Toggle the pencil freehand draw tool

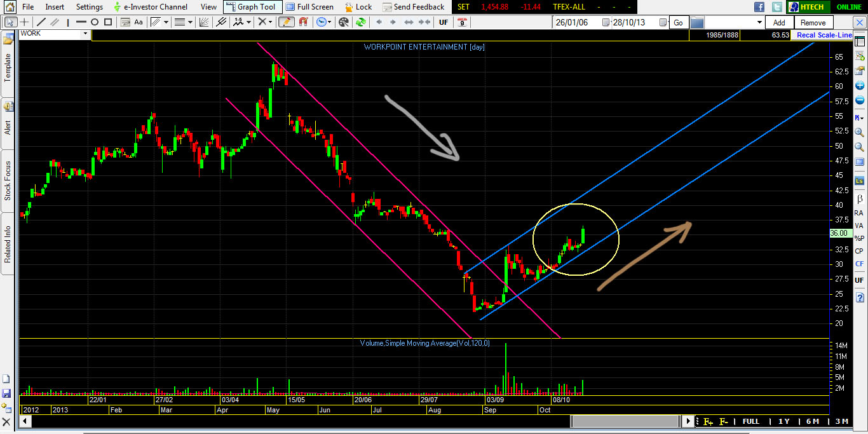(287, 22)
